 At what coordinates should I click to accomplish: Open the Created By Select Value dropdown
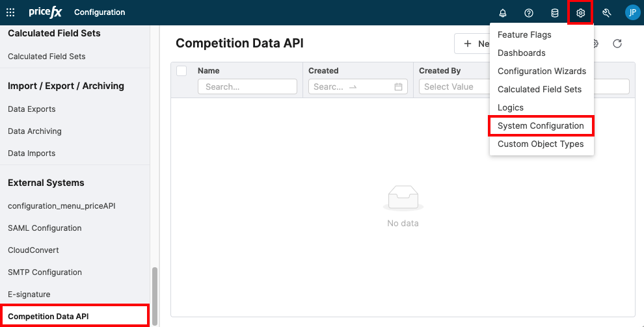[454, 86]
